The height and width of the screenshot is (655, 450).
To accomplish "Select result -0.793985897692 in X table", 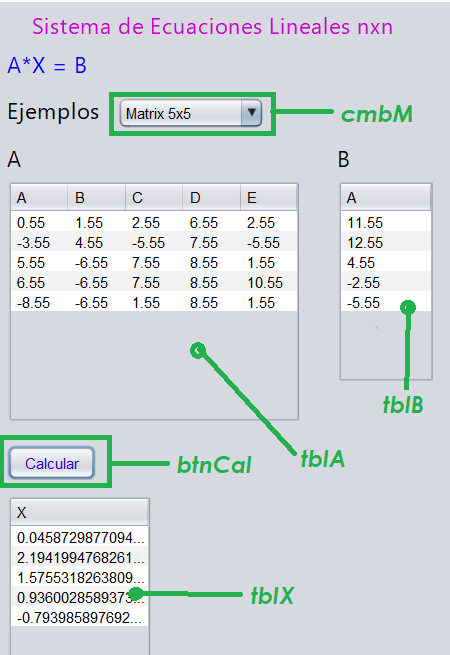I will click(79, 617).
